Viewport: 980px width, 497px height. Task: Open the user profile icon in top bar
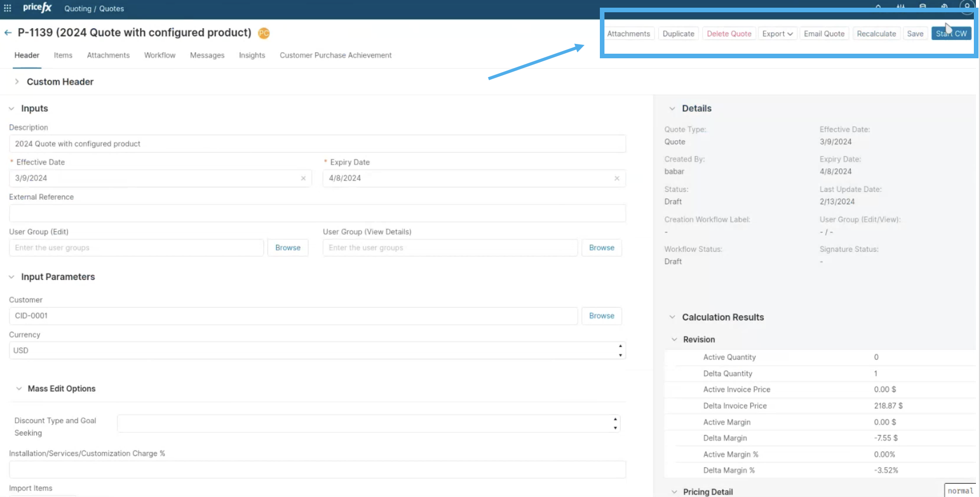(x=966, y=7)
